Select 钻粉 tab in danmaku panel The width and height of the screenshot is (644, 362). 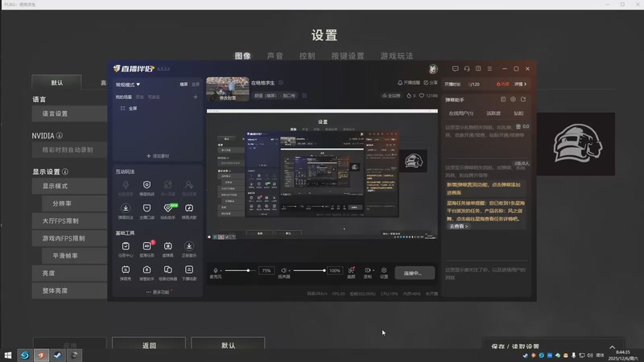click(x=518, y=113)
